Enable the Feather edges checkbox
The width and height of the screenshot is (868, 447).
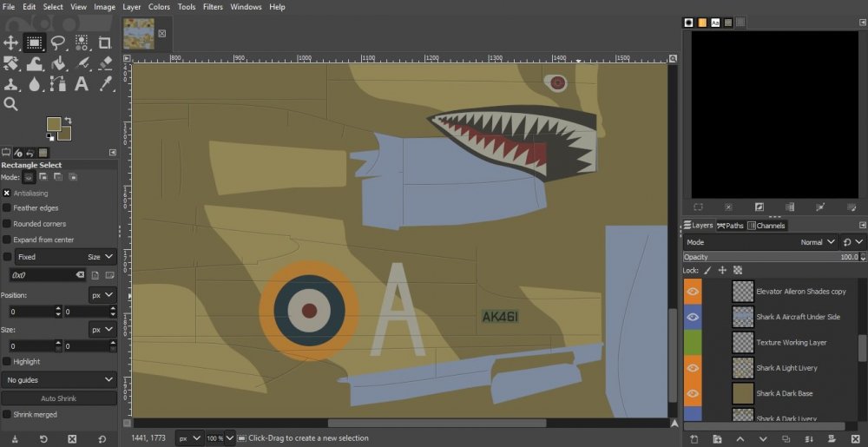7,208
